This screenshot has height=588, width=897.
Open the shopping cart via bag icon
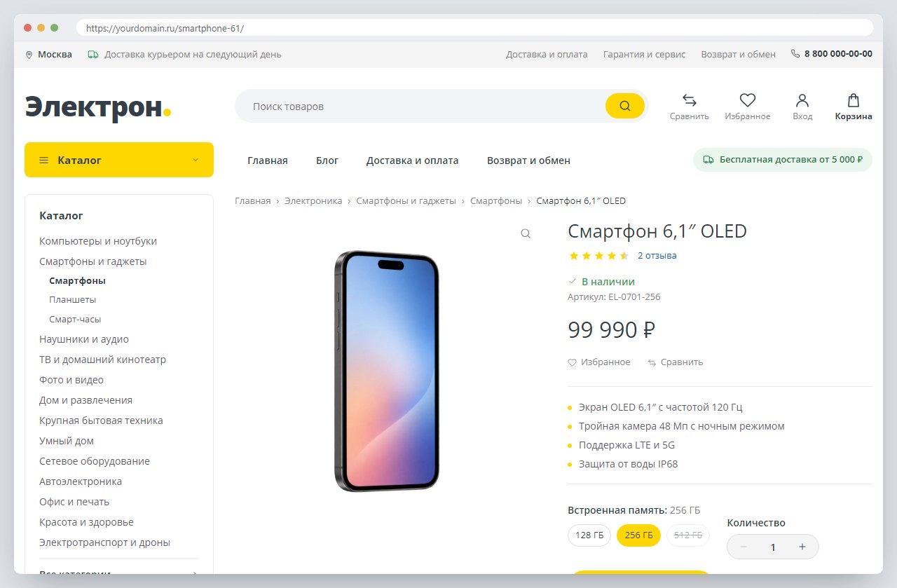(x=854, y=100)
